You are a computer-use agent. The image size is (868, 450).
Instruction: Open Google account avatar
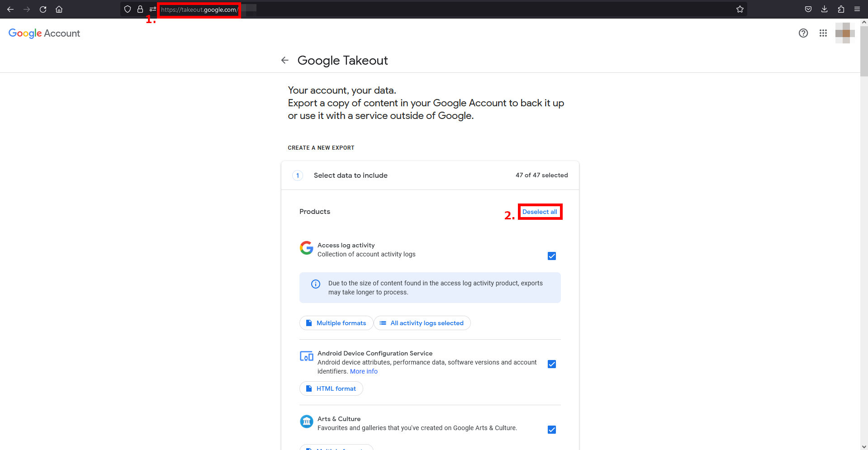coord(845,33)
